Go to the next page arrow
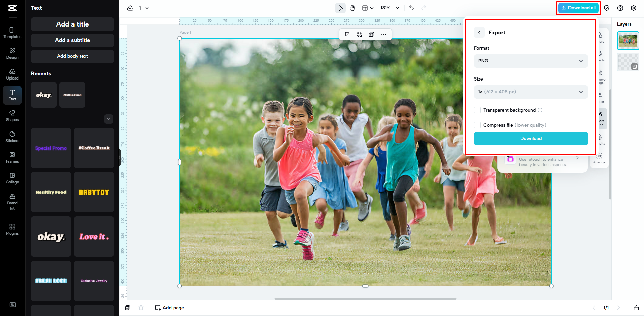 pyautogui.click(x=618, y=308)
